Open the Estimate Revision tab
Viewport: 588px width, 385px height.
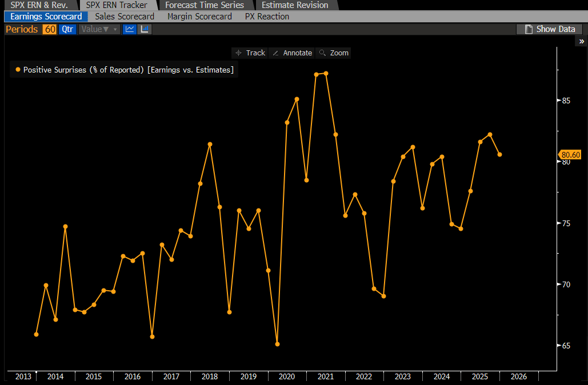coord(295,5)
